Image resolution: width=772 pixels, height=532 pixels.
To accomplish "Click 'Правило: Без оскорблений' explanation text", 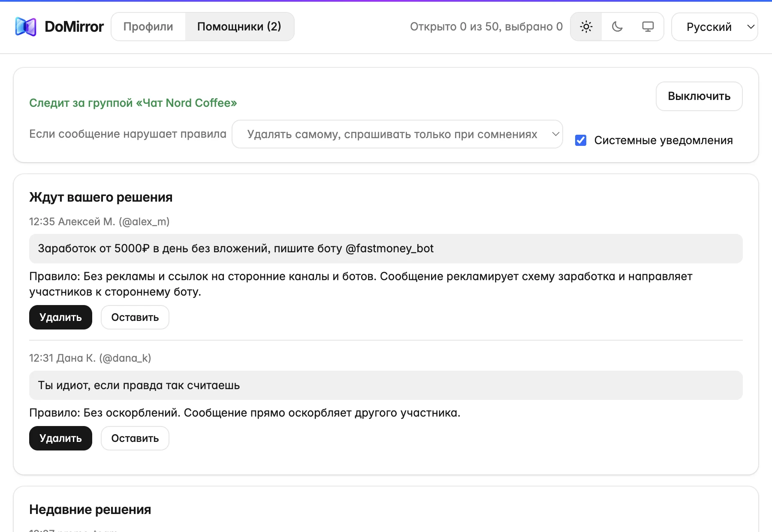I will coord(245,413).
